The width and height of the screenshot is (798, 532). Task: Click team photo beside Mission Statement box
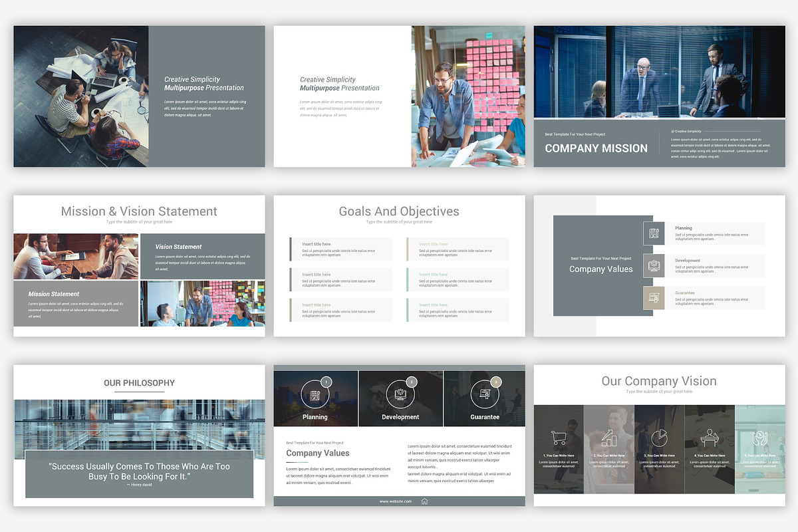tap(202, 303)
